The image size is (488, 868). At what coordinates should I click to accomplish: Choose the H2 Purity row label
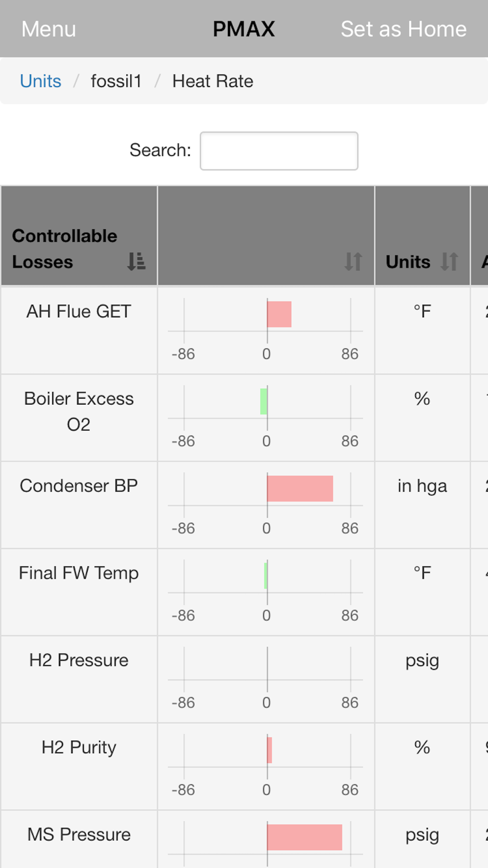(x=79, y=747)
